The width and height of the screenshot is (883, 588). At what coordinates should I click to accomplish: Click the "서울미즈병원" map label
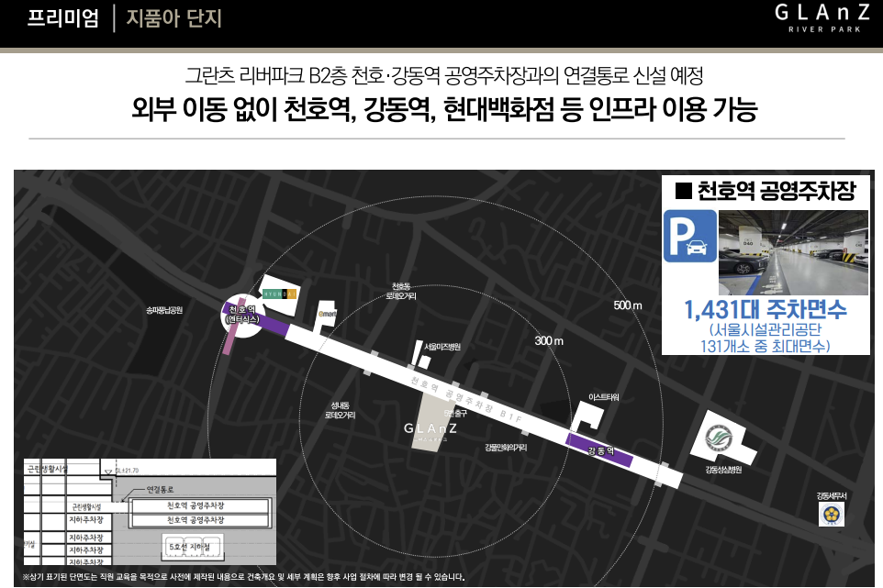(442, 347)
